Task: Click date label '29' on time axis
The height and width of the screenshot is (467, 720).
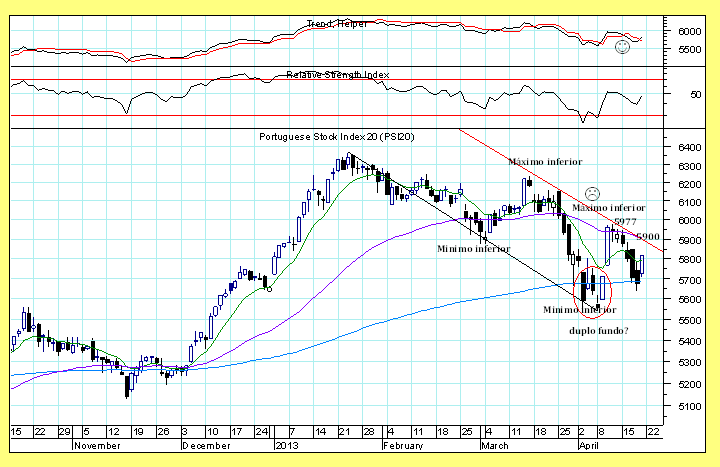Action: (x=64, y=432)
